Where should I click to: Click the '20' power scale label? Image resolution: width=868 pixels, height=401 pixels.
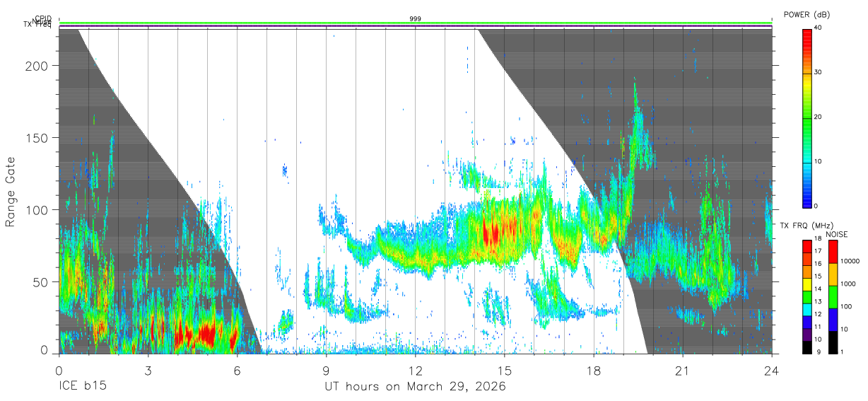point(819,117)
